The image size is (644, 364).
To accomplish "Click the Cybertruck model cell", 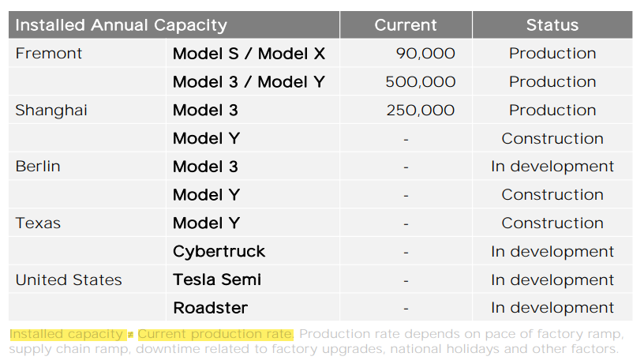I will coord(219,252).
